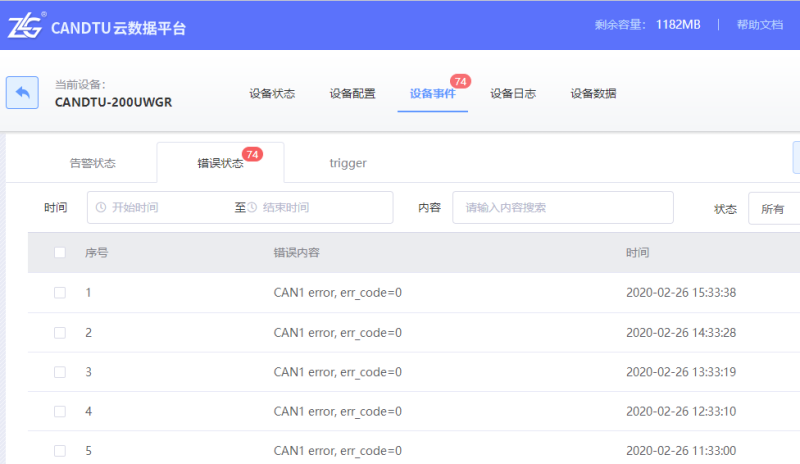Click timestamp 2020-02-26 14:33:28

[681, 333]
